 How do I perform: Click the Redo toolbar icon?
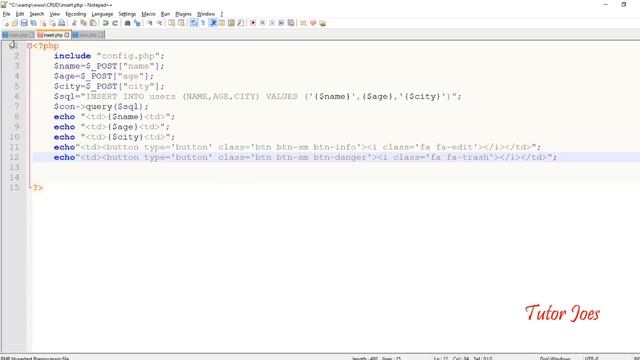(115, 23)
